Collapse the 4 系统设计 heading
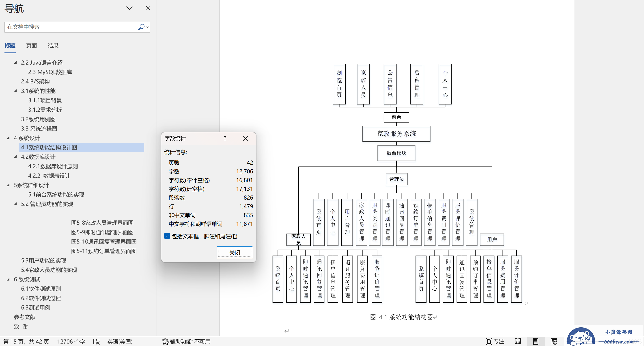This screenshot has height=346, width=644. 8,138
